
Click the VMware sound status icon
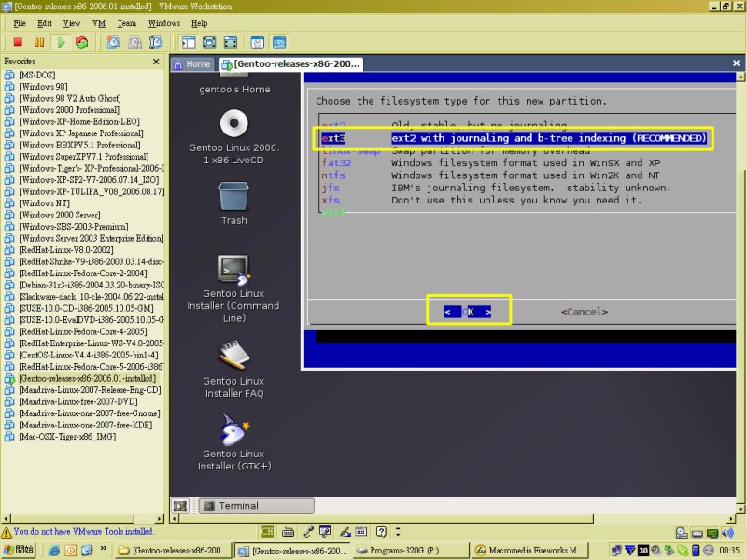[727, 533]
